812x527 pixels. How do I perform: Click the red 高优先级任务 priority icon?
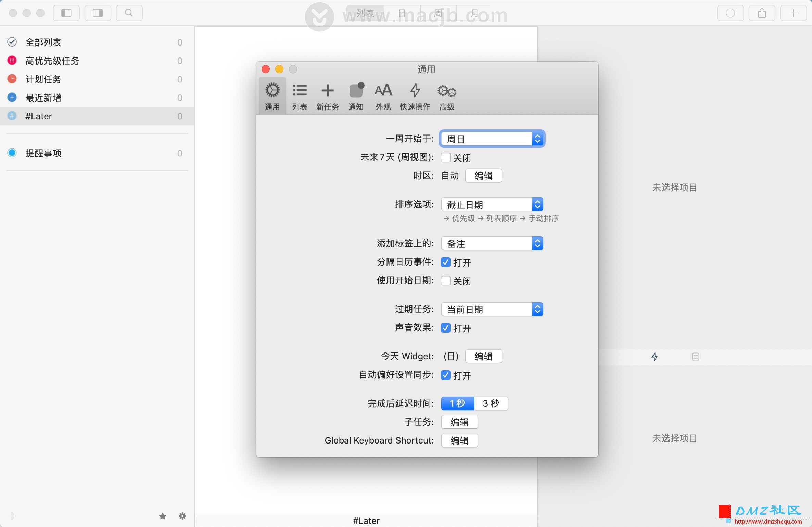point(12,60)
